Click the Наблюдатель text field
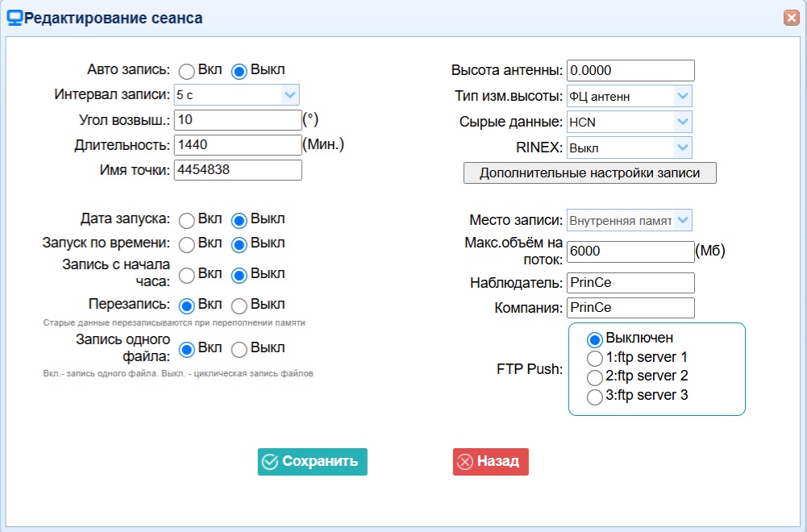The height and width of the screenshot is (532, 807). click(630, 282)
